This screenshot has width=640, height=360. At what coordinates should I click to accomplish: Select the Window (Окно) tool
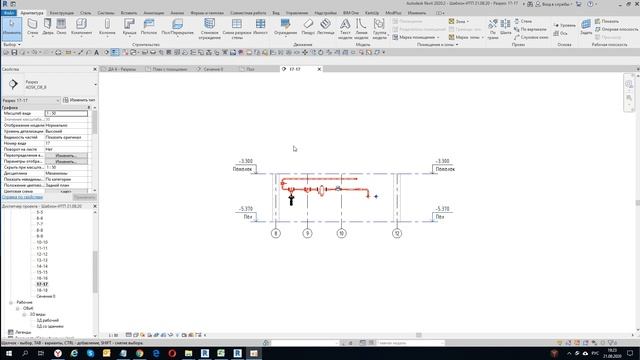coord(61,27)
